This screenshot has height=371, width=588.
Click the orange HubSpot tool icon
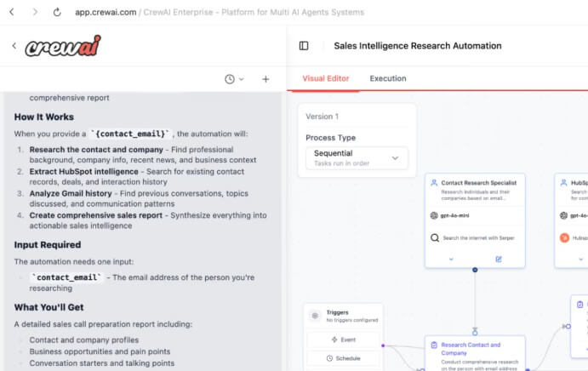pyautogui.click(x=564, y=237)
